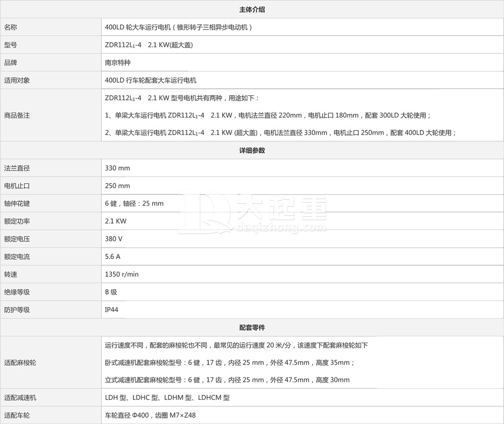Click the IP44 value

click(x=111, y=310)
